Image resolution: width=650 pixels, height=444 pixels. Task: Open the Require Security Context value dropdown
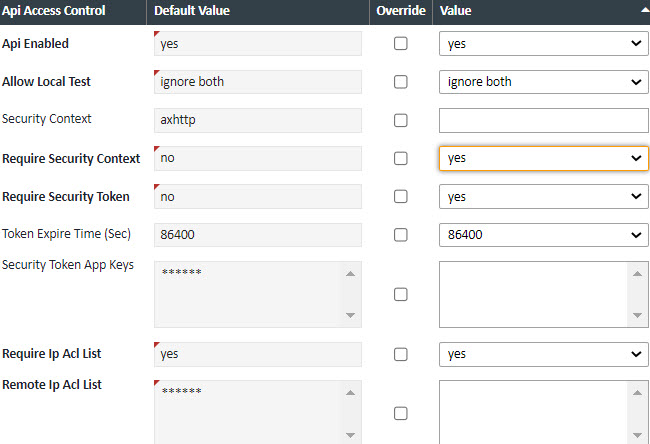543,158
